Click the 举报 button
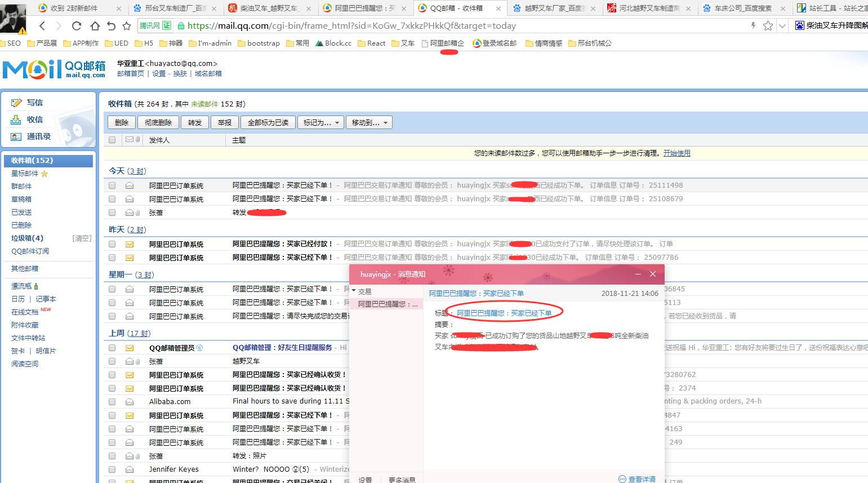Screen dimensions: 868x483 click(225, 122)
